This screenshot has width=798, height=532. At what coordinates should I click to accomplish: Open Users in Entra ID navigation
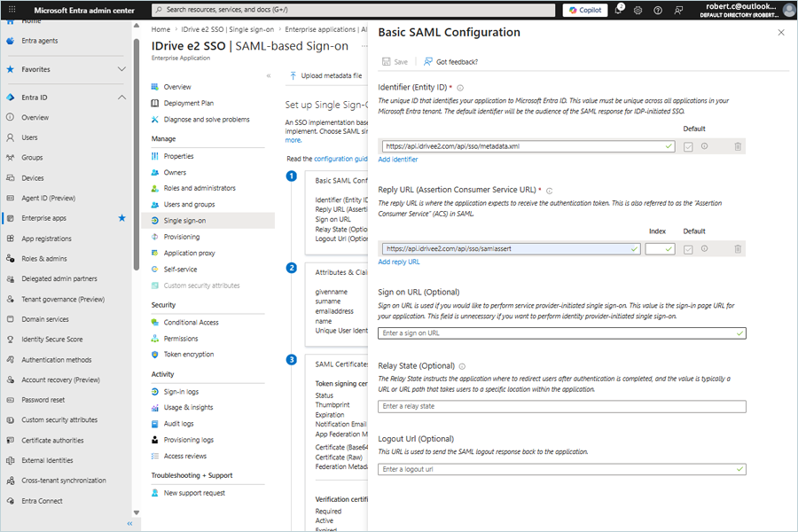click(x=29, y=137)
